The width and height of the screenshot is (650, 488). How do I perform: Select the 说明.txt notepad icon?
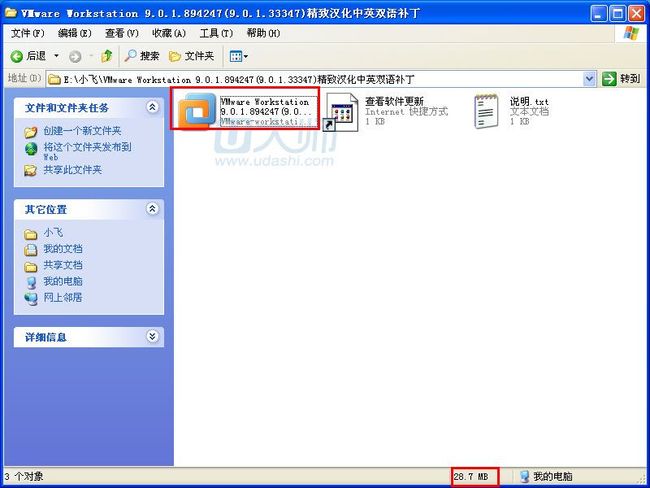486,111
